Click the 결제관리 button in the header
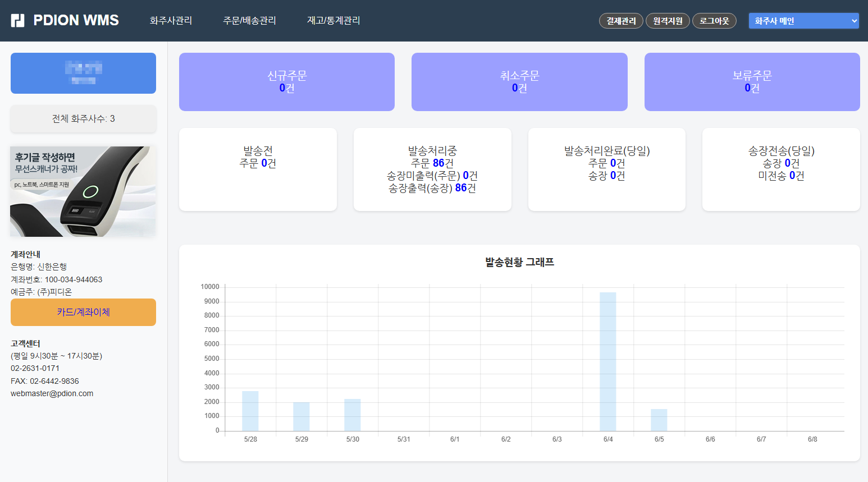Screen dimensions: 868x482 (x=621, y=20)
